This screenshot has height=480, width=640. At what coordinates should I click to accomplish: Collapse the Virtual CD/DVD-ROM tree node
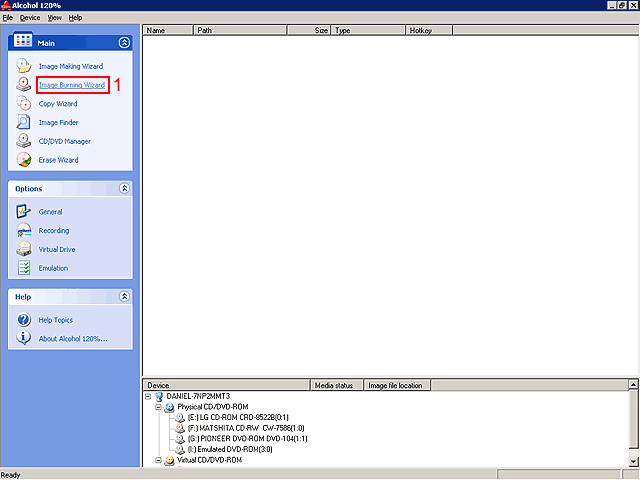(x=158, y=460)
